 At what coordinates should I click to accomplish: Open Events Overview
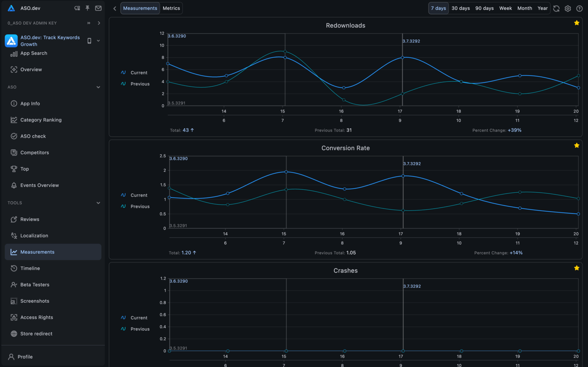pos(39,185)
